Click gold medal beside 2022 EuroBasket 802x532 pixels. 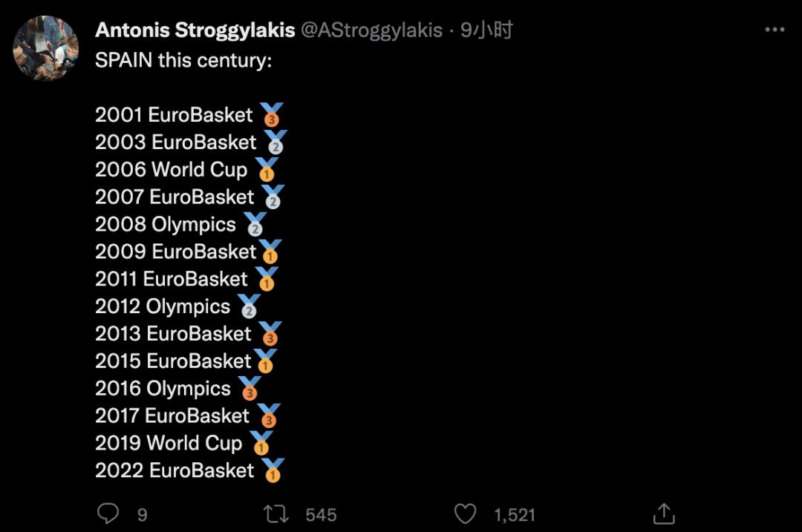pos(273,470)
